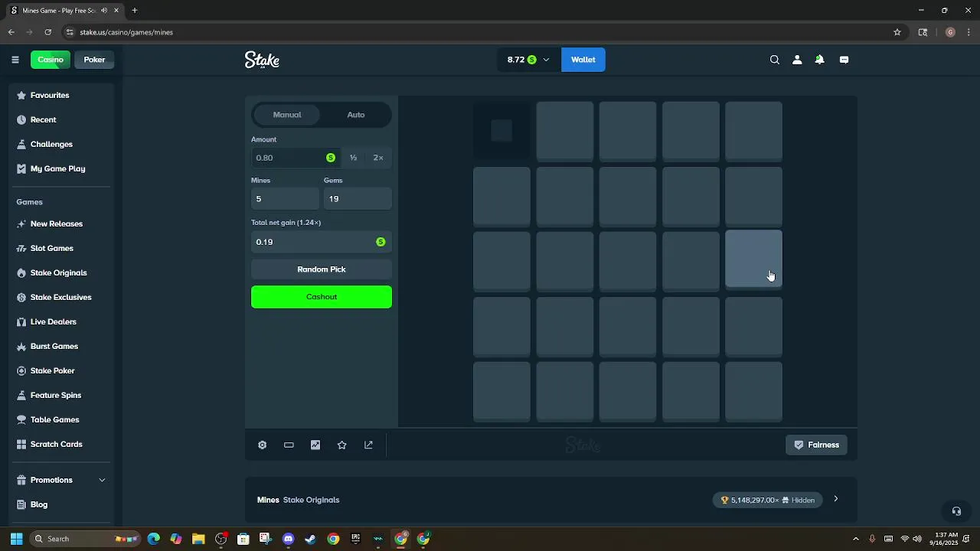This screenshot has width=980, height=551.
Task: Open the hamburger sidebar menu
Action: coord(15,60)
